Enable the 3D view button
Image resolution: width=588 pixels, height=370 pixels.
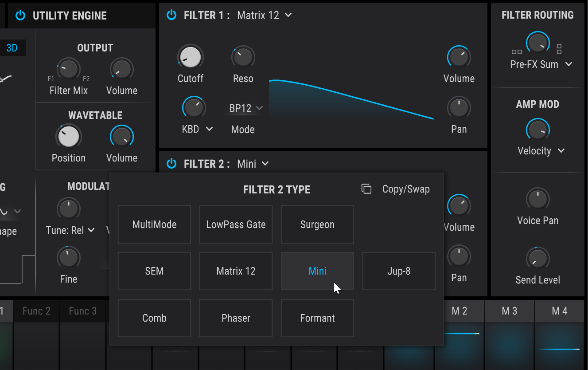point(12,48)
